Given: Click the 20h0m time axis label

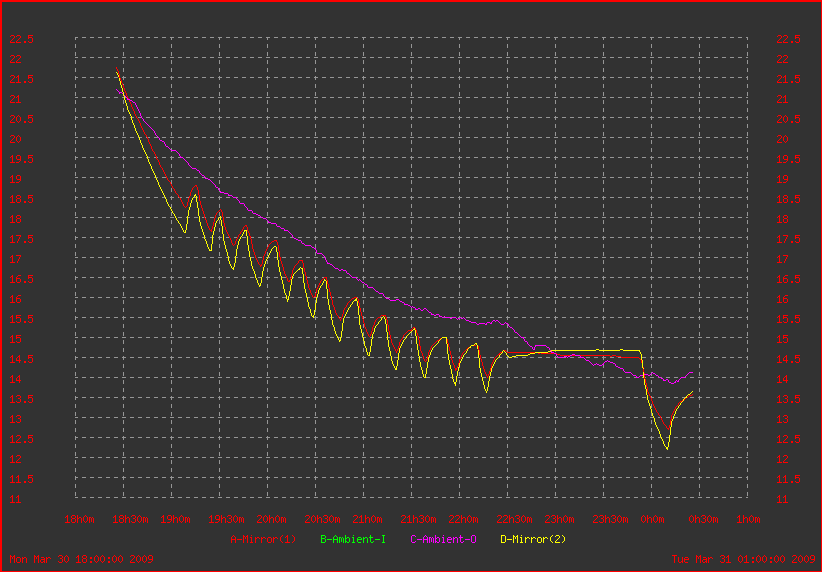Looking at the screenshot, I should [271, 519].
